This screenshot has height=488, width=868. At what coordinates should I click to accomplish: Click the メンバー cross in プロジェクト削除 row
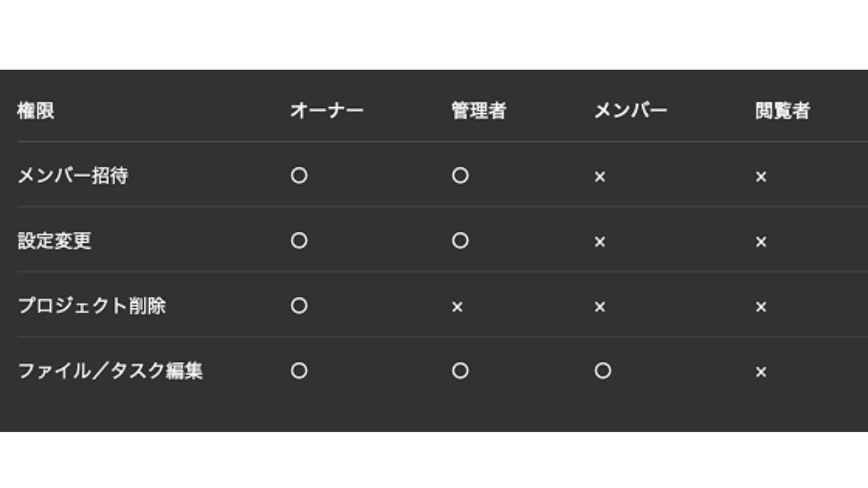(x=599, y=307)
